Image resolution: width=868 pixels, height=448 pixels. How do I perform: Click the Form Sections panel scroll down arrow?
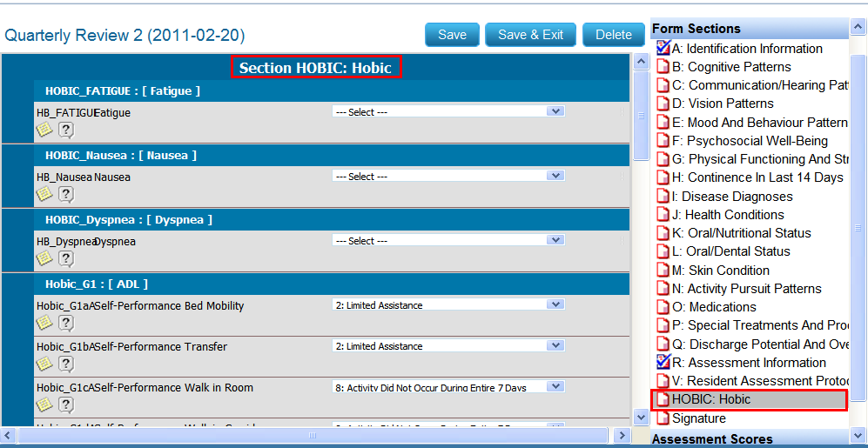pos(858,435)
